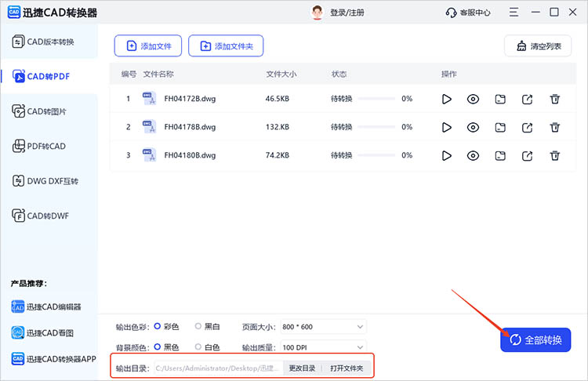Click 清空列表 to clear the list
Viewport: 588px width, 381px height.
(x=538, y=45)
